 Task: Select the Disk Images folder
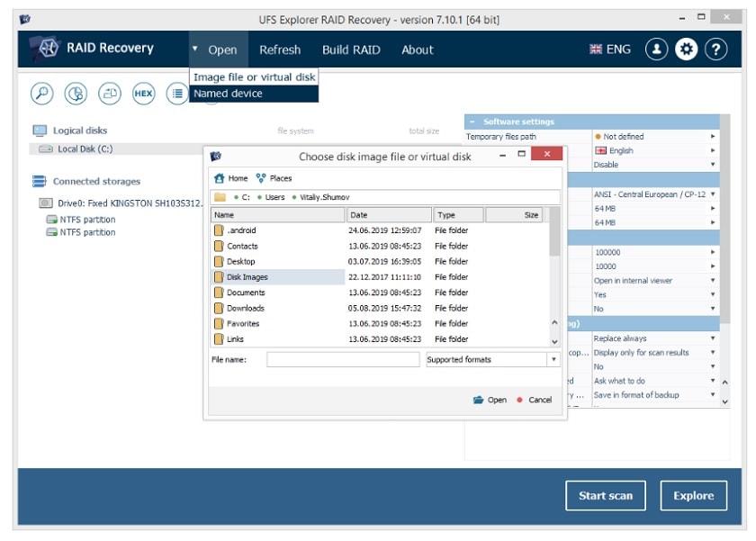click(x=278, y=276)
